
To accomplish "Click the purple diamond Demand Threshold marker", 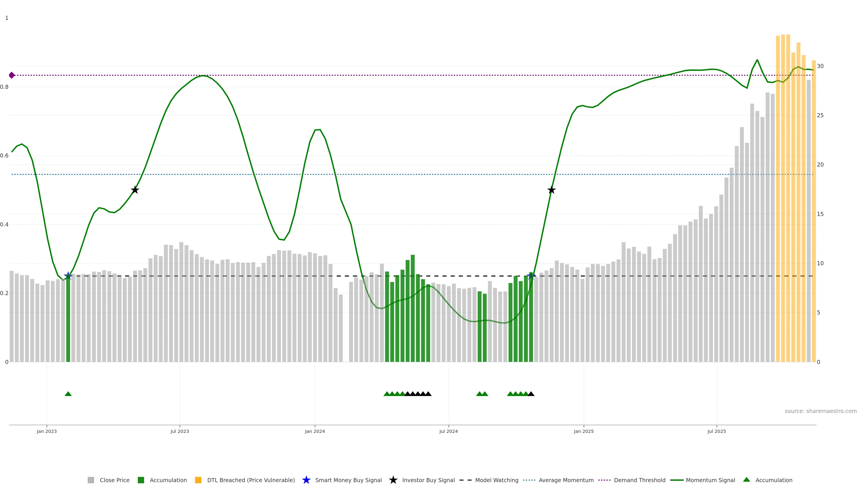I will (12, 75).
